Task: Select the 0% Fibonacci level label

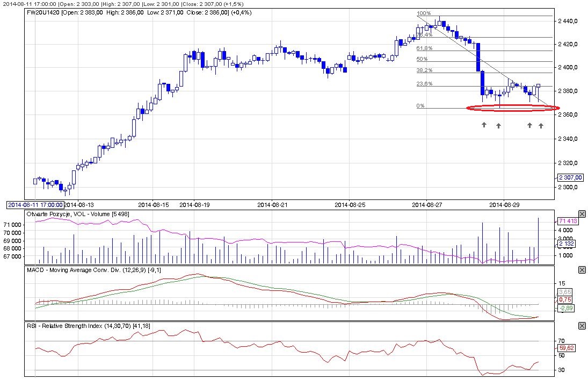Action: (420, 106)
